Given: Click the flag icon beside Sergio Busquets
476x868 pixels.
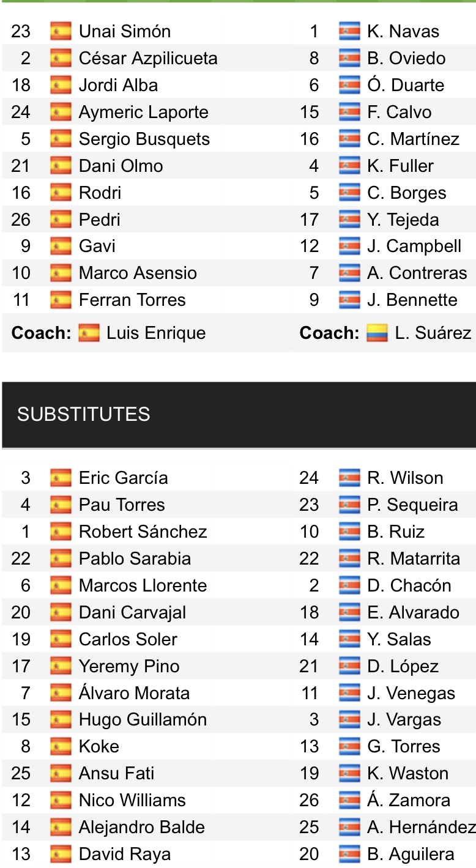Looking at the screenshot, I should [61, 139].
